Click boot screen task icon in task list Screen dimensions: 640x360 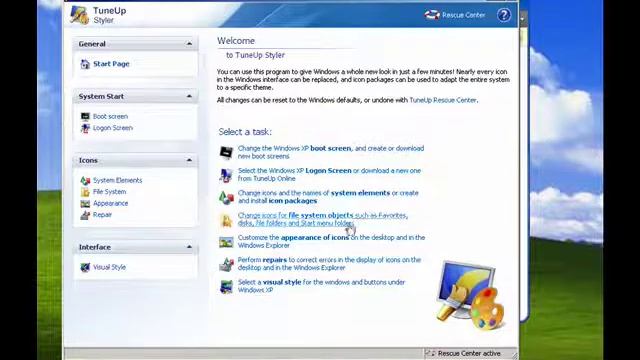tap(226, 152)
